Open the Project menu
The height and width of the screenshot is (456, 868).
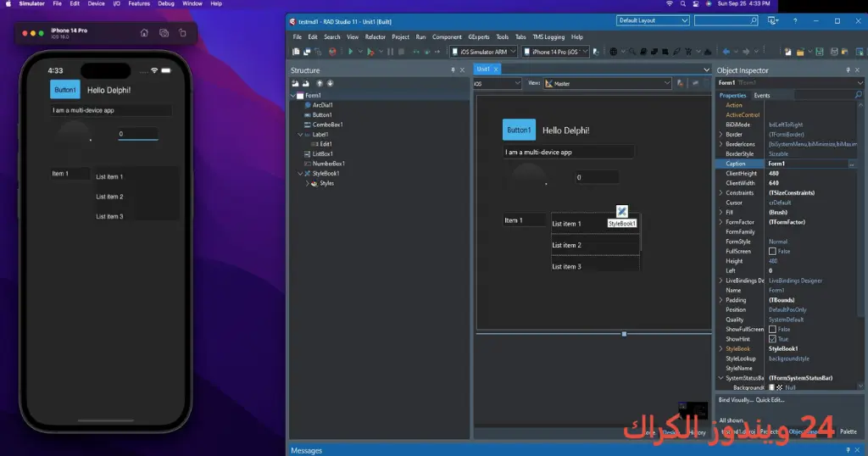pos(400,37)
